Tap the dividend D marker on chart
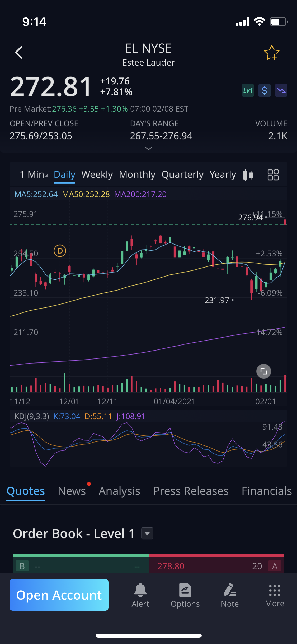The height and width of the screenshot is (644, 297). point(60,251)
